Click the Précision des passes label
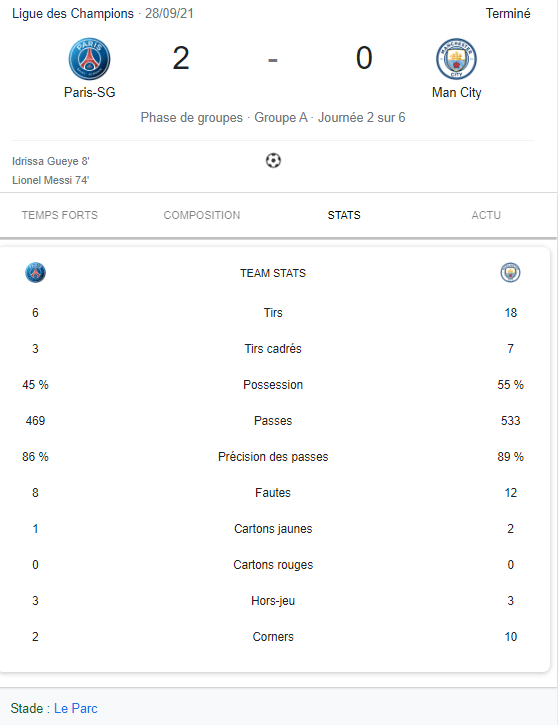This screenshot has width=558, height=725. pos(273,457)
